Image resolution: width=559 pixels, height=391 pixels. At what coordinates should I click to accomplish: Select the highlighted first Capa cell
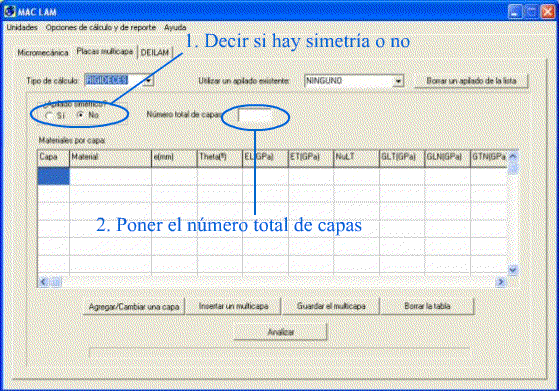(x=53, y=176)
